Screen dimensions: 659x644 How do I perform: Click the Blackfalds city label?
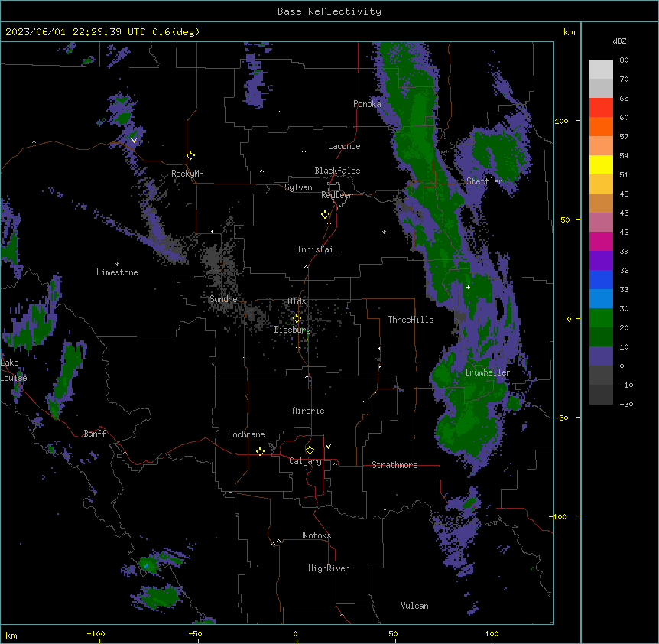337,171
